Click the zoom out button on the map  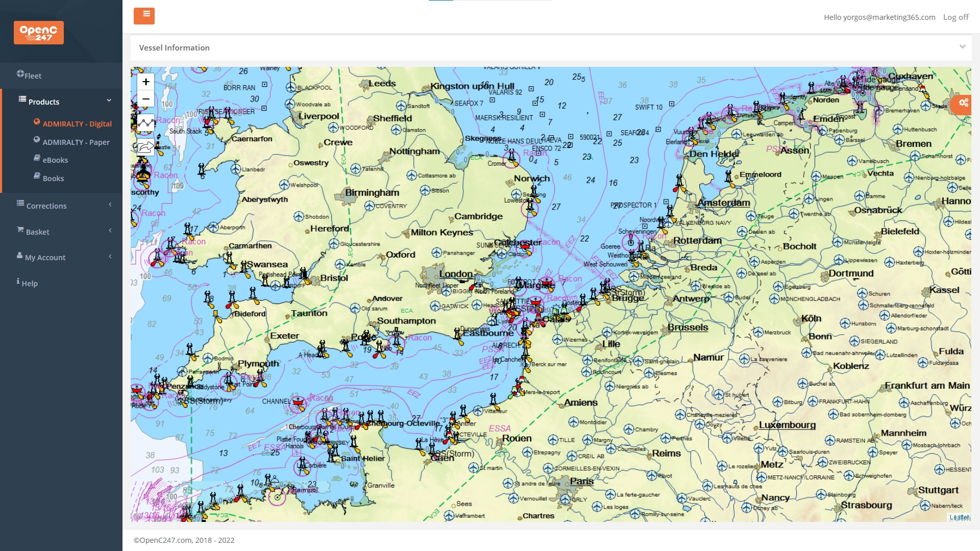coord(145,99)
